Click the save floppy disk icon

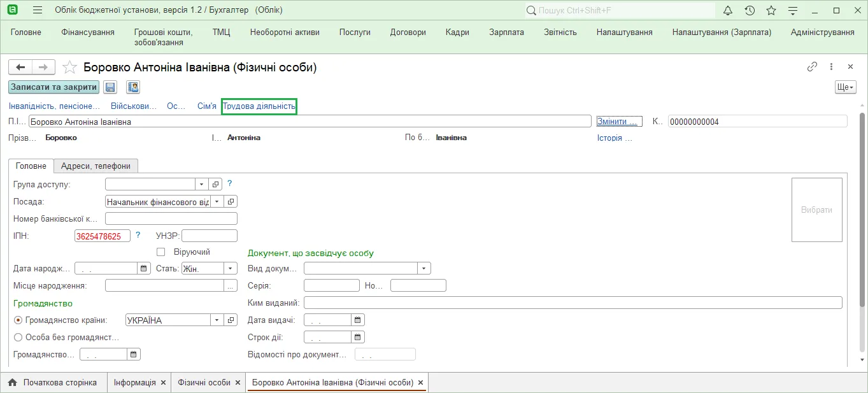(110, 87)
